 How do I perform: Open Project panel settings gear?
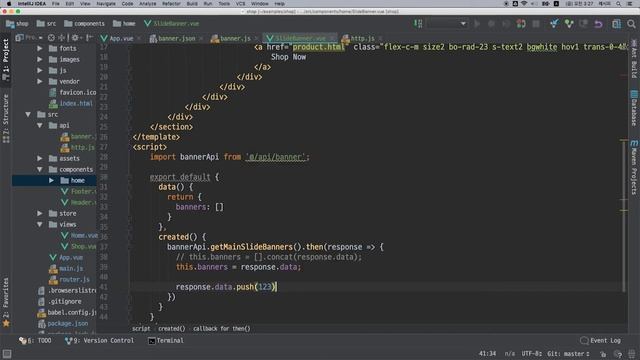[75, 38]
